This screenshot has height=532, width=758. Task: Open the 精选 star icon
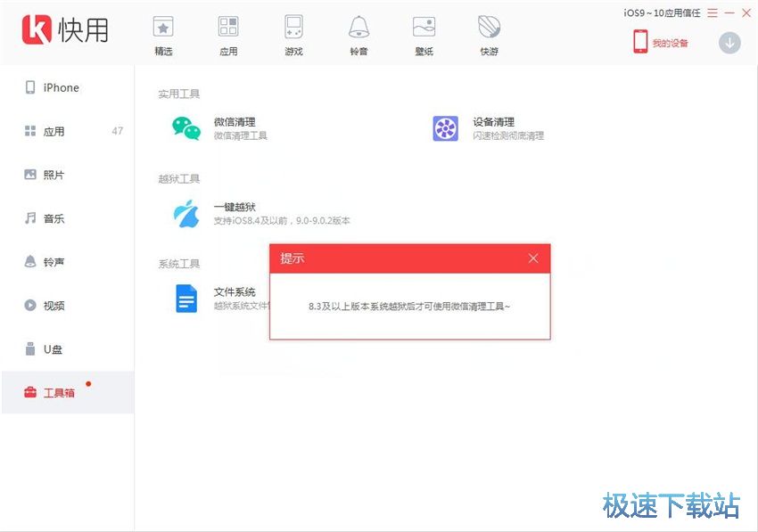click(x=163, y=26)
